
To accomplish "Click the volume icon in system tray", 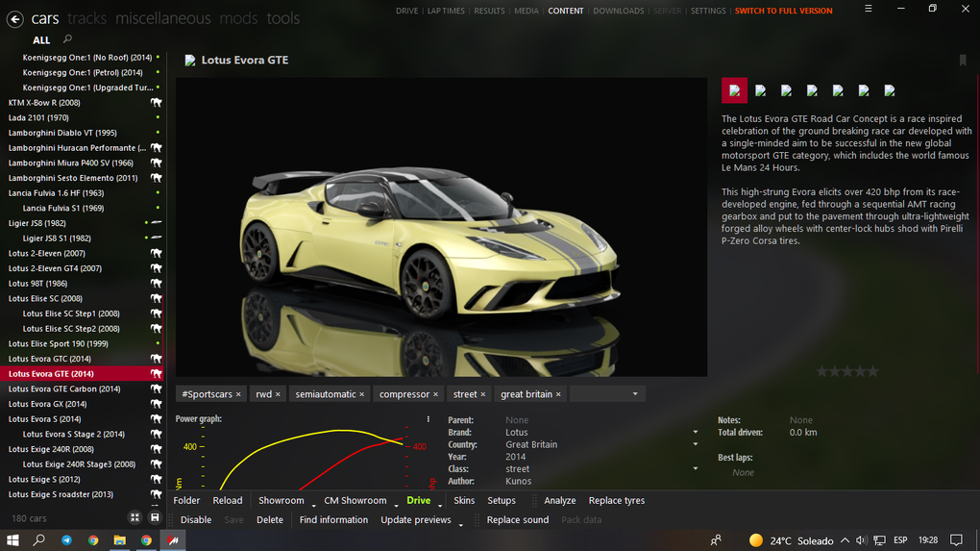I will coord(862,540).
